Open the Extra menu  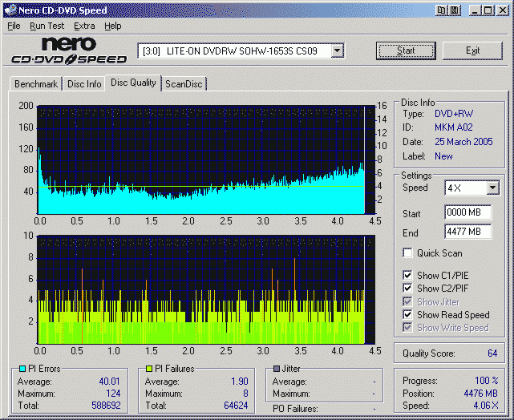tap(84, 26)
